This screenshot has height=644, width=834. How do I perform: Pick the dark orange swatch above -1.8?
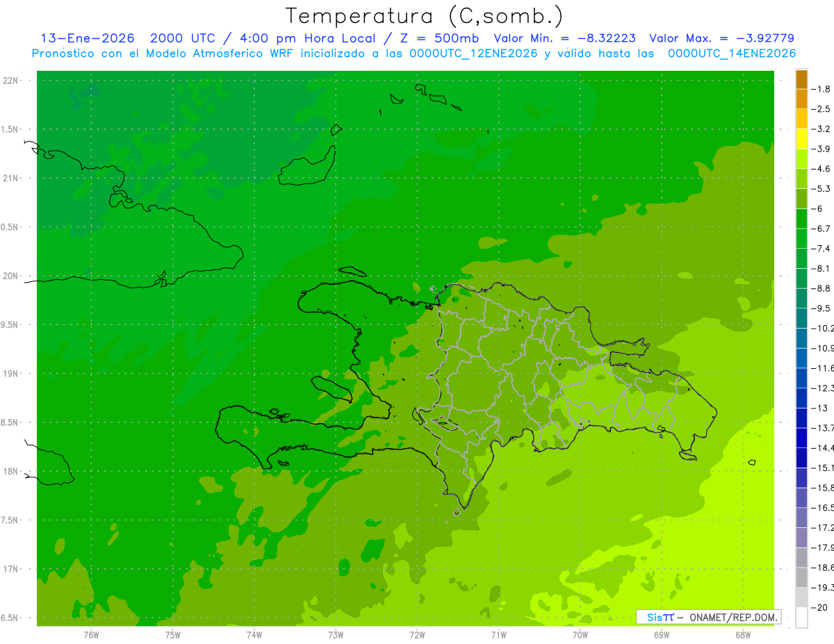(801, 79)
